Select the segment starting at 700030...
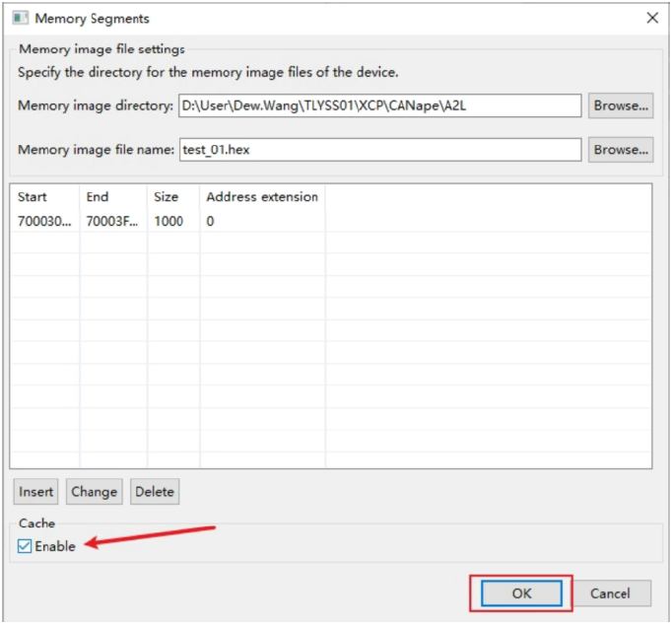672x627 pixels. tap(44, 221)
